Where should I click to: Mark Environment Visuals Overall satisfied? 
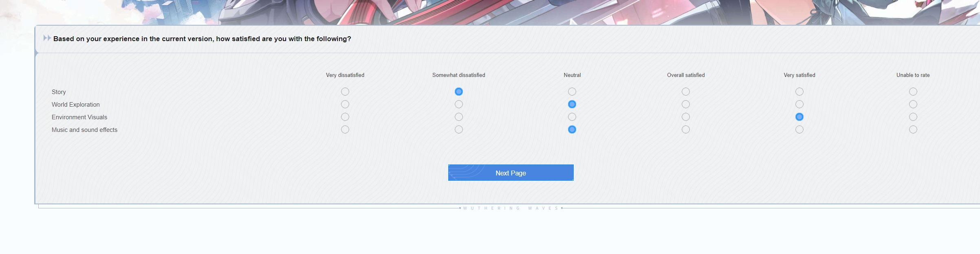[x=686, y=117]
